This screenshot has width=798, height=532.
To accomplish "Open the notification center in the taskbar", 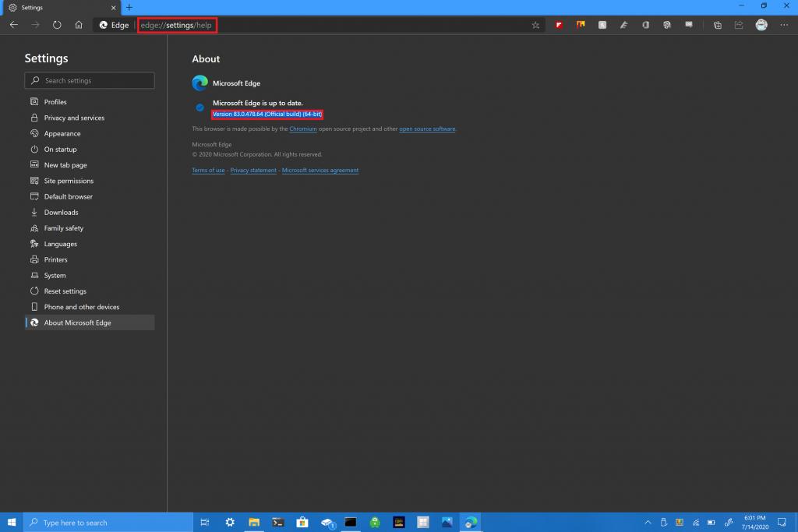I will pos(783,522).
